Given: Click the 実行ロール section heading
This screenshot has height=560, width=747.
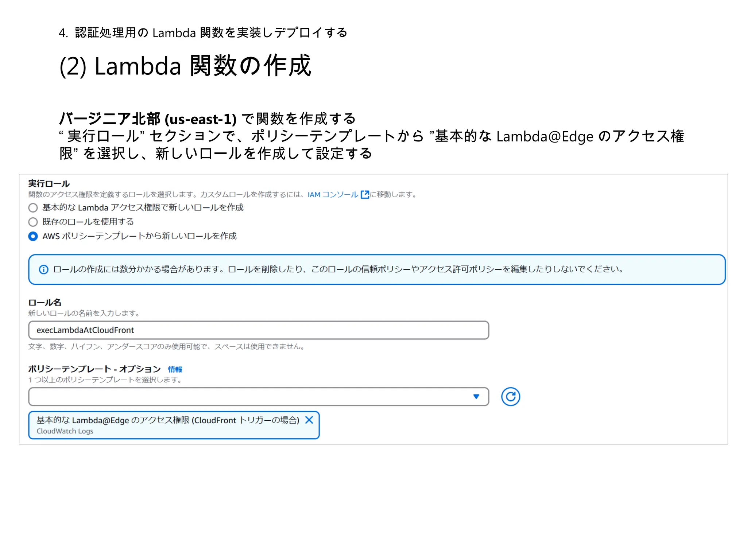Looking at the screenshot, I should click(x=49, y=184).
